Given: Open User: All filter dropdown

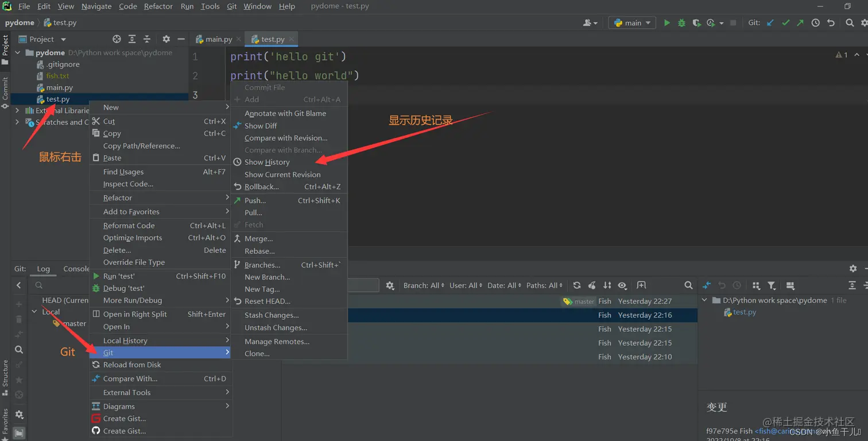Looking at the screenshot, I should 466,285.
